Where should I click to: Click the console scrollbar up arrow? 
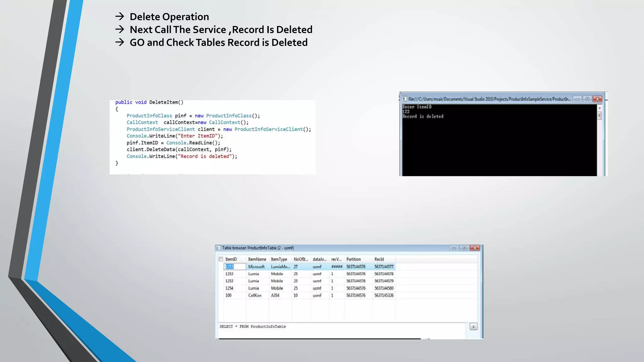(x=600, y=108)
